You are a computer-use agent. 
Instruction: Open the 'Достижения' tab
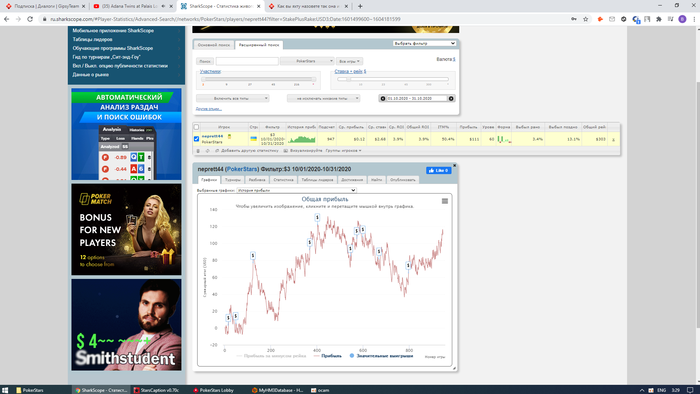point(352,180)
